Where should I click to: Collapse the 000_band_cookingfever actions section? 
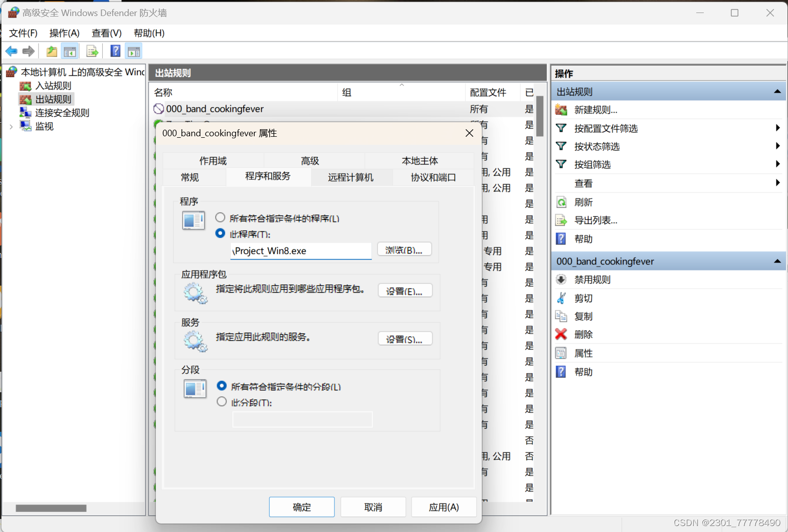(777, 261)
